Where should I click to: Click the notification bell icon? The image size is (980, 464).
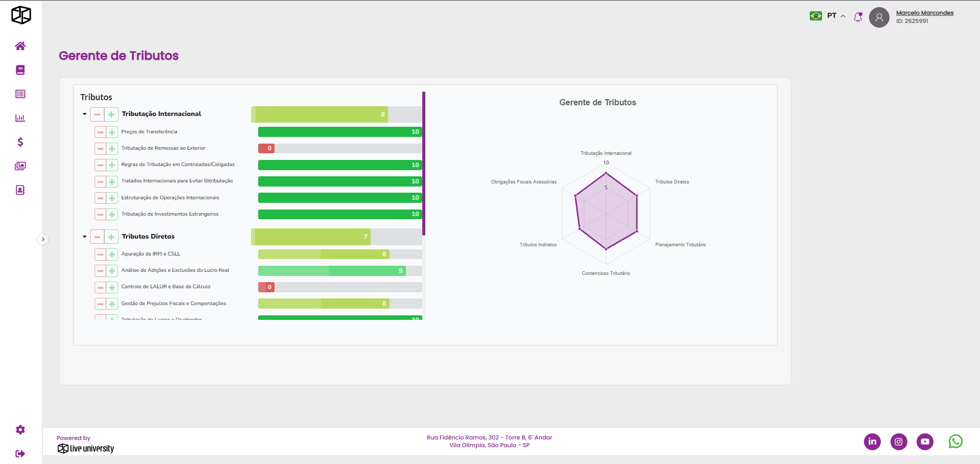(x=858, y=17)
